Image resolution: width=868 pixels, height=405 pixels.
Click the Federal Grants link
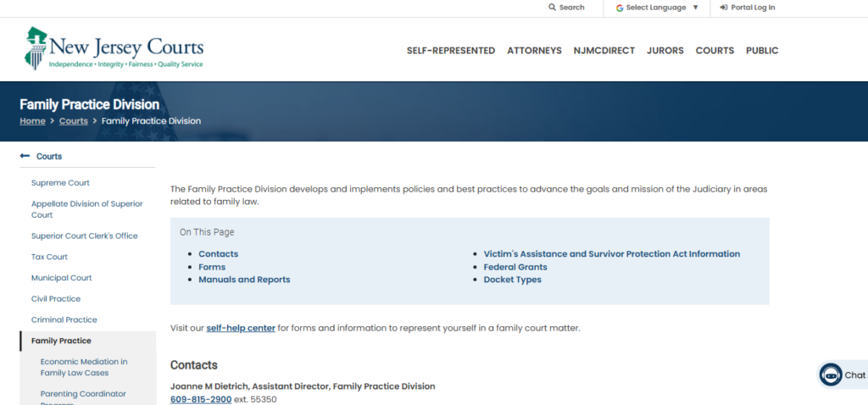pyautogui.click(x=515, y=267)
